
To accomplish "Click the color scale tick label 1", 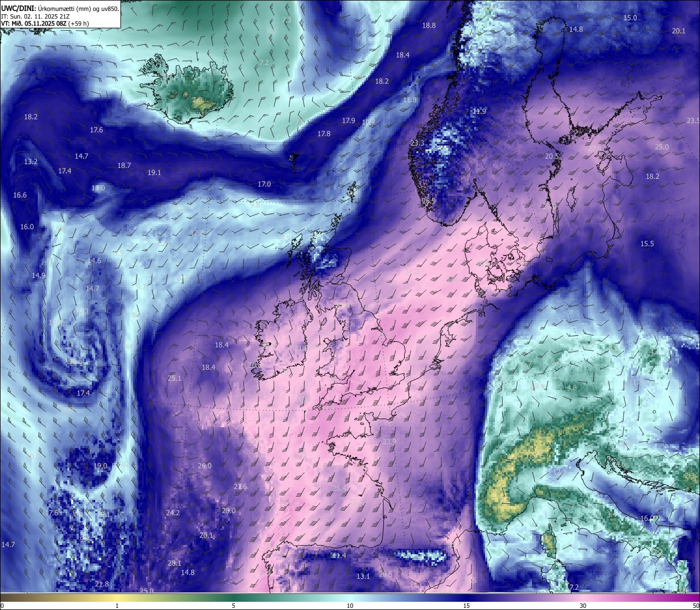I will click(117, 606).
